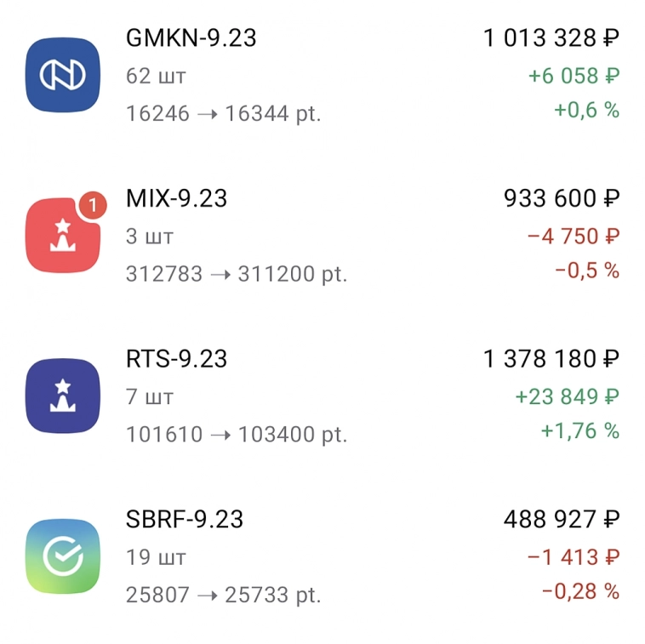Screen dimensions: 645x644
Task: Open the GMKN-9.23 futures position
Action: [x=191, y=38]
